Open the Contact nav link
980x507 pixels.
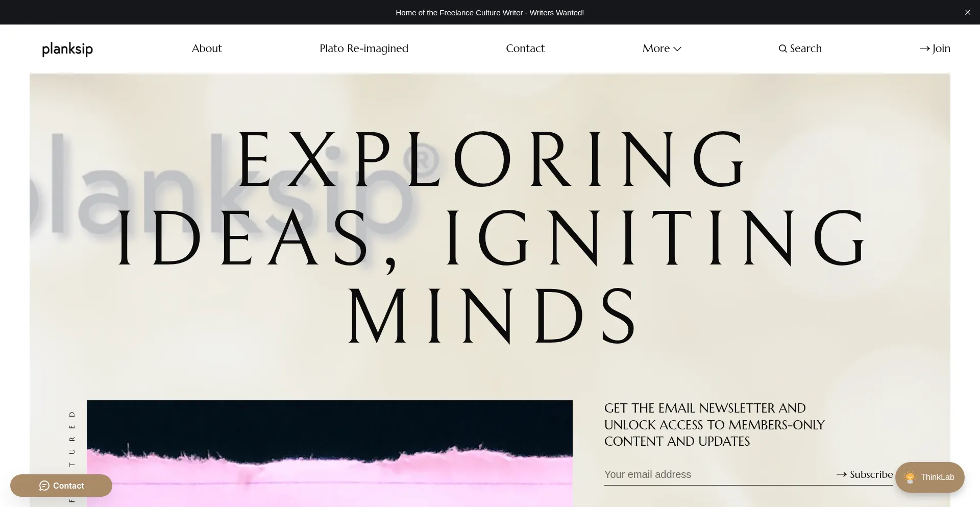coord(525,49)
